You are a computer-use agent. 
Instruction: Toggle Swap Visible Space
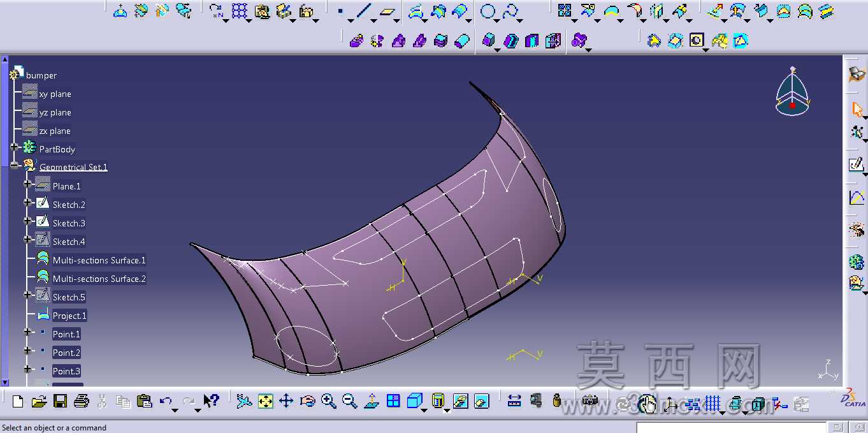[482, 401]
